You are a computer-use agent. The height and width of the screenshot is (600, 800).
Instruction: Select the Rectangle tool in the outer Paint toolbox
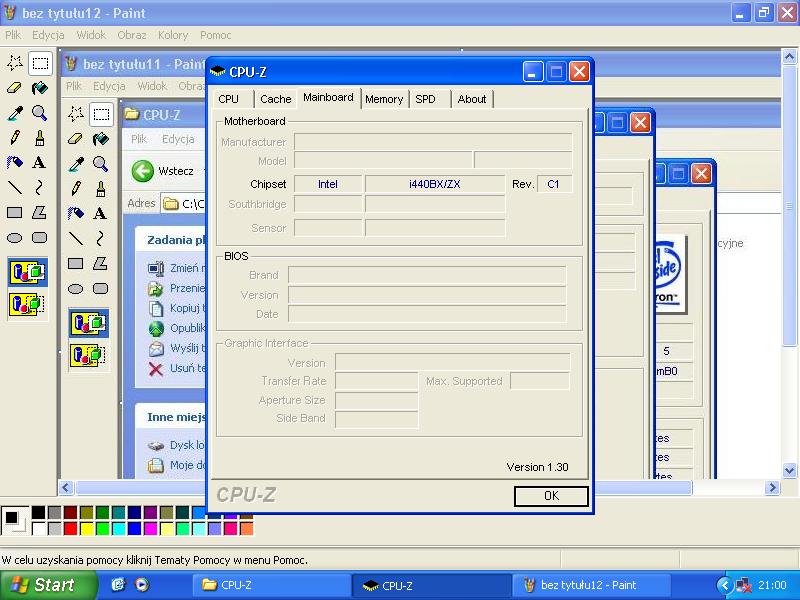[15, 213]
